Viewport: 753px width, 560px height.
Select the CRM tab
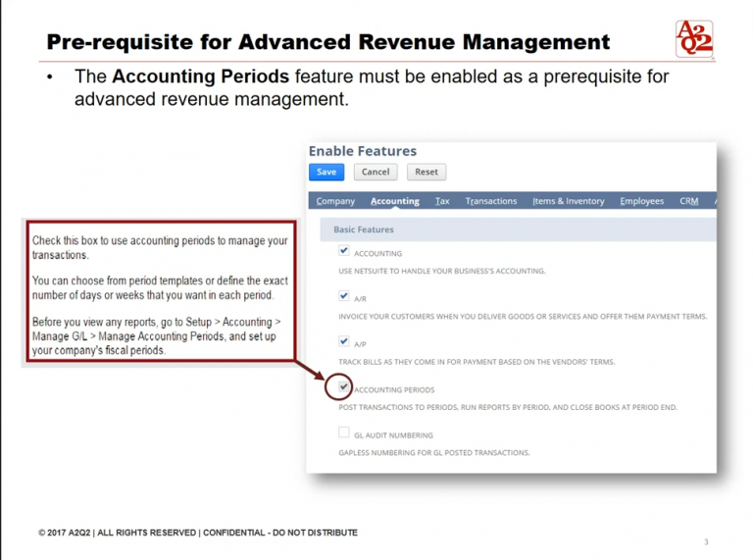point(688,201)
